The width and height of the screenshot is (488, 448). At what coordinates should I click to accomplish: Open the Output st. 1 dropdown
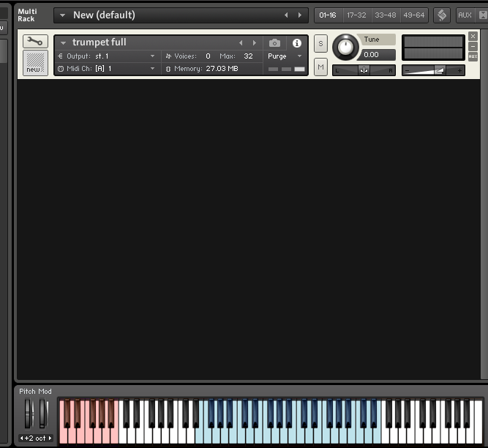click(152, 56)
